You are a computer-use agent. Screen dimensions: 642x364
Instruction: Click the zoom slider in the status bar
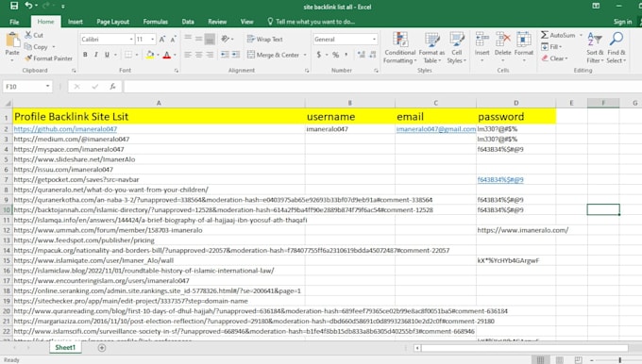(619, 360)
